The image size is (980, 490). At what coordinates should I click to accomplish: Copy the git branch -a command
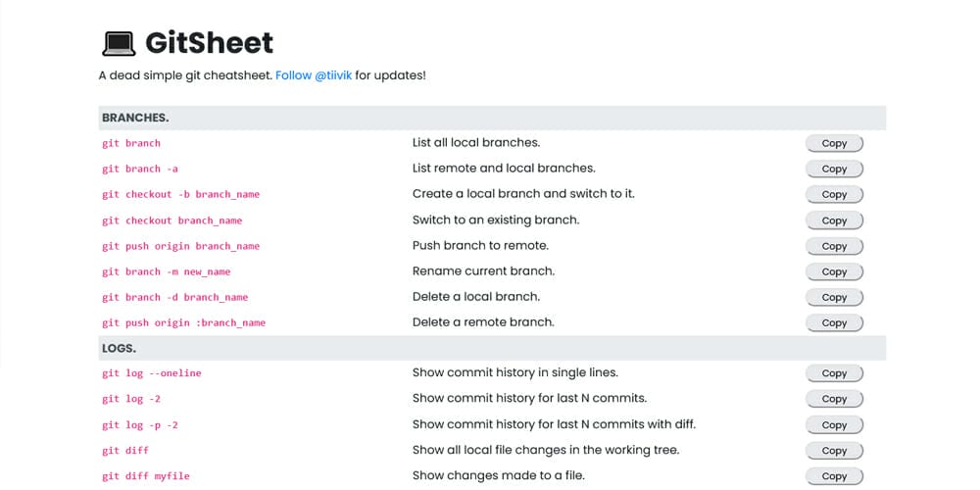click(x=834, y=169)
